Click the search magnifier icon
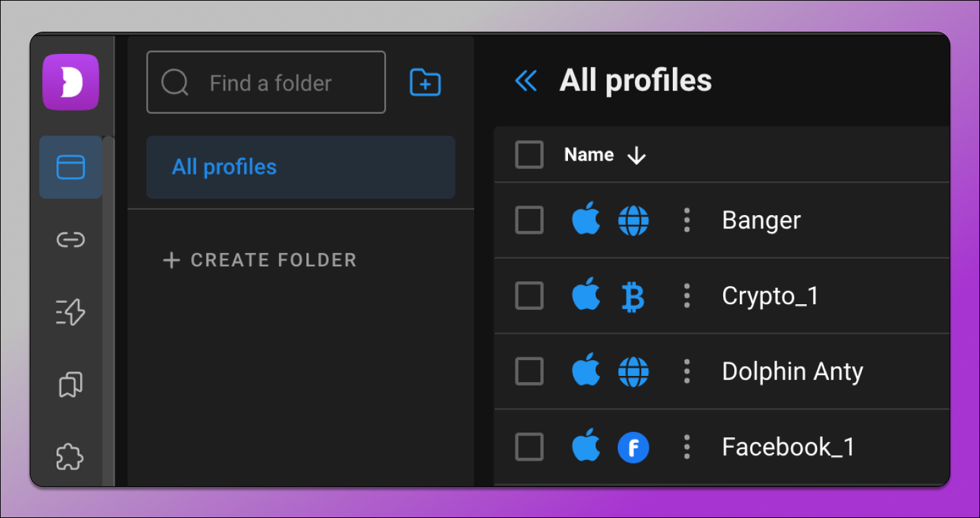 (x=175, y=83)
